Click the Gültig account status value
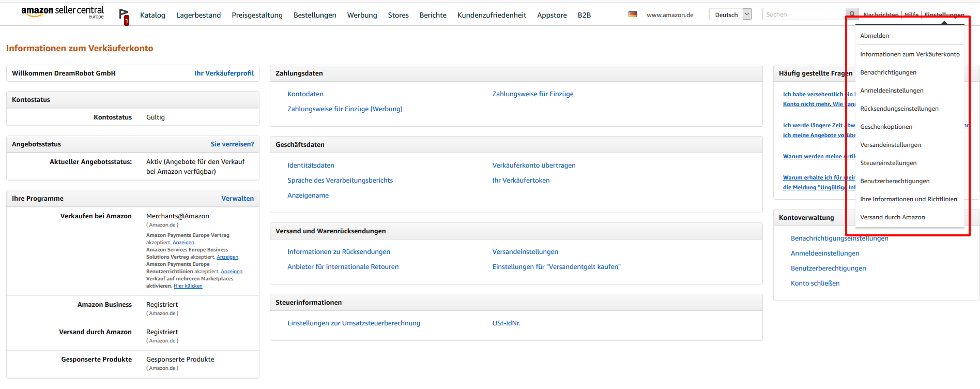Image resolution: width=980 pixels, height=389 pixels. pos(156,117)
